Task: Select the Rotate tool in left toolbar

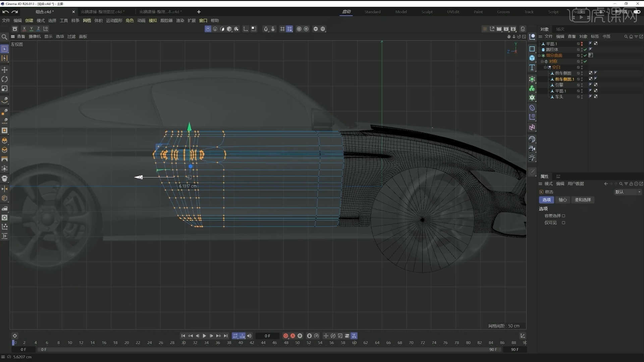Action: [5, 79]
